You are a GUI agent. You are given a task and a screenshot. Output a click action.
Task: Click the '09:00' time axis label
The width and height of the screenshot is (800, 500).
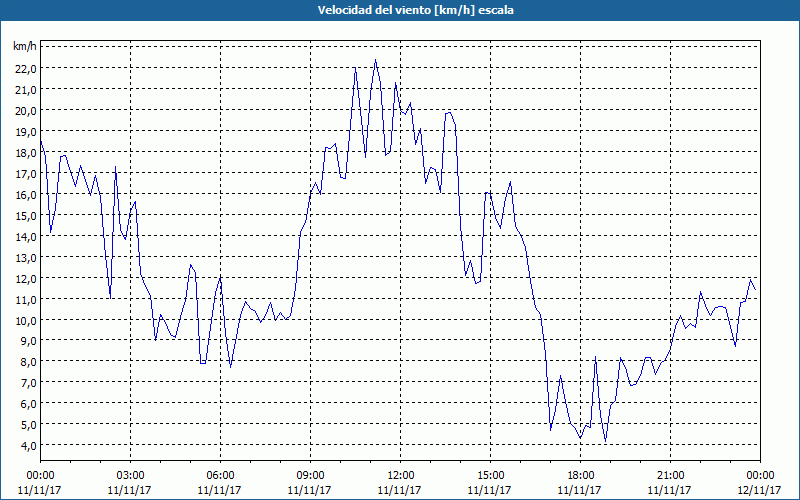coord(310,476)
